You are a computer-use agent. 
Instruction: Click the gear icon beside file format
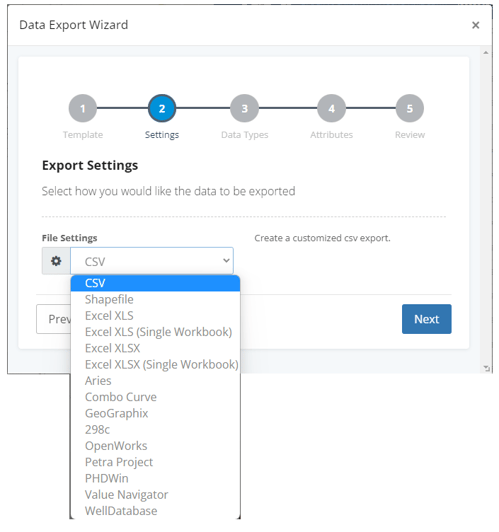[x=56, y=261]
